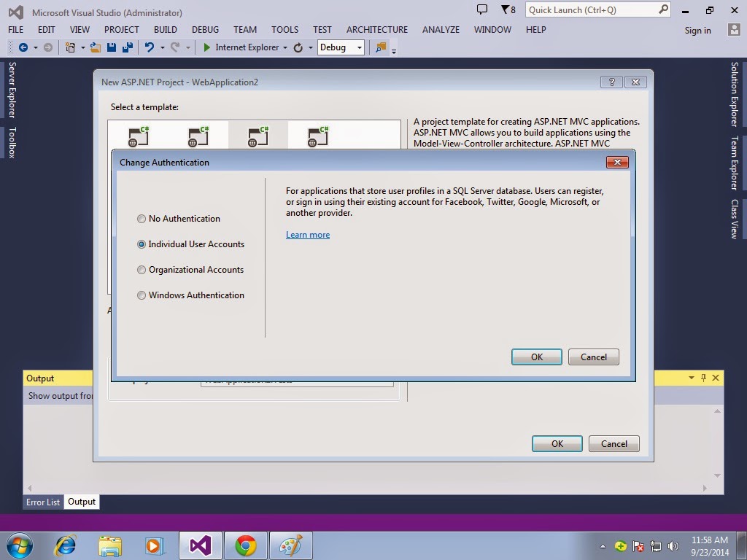Select Windows Authentication radio button
The width and height of the screenshot is (747, 560).
click(142, 295)
